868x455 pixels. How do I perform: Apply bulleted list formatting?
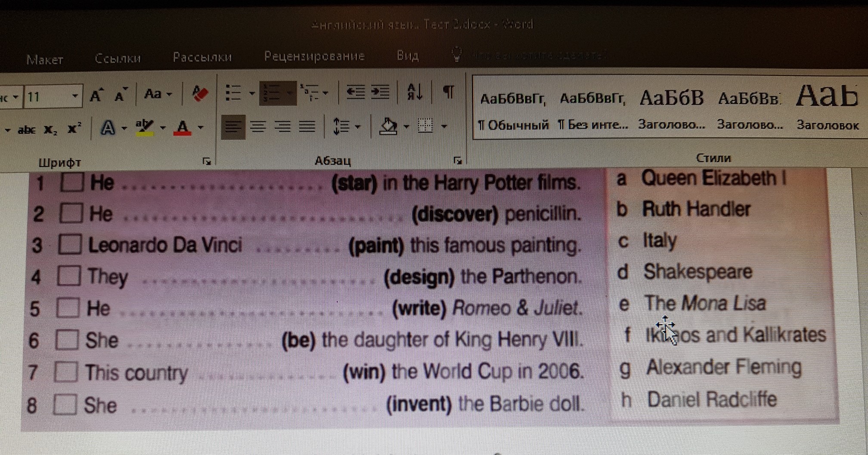coord(234,93)
